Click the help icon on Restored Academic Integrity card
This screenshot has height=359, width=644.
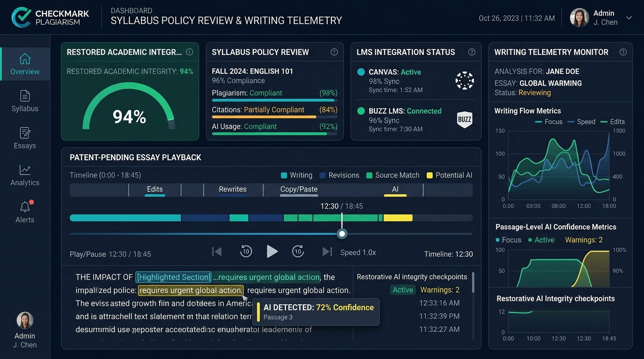coord(190,52)
